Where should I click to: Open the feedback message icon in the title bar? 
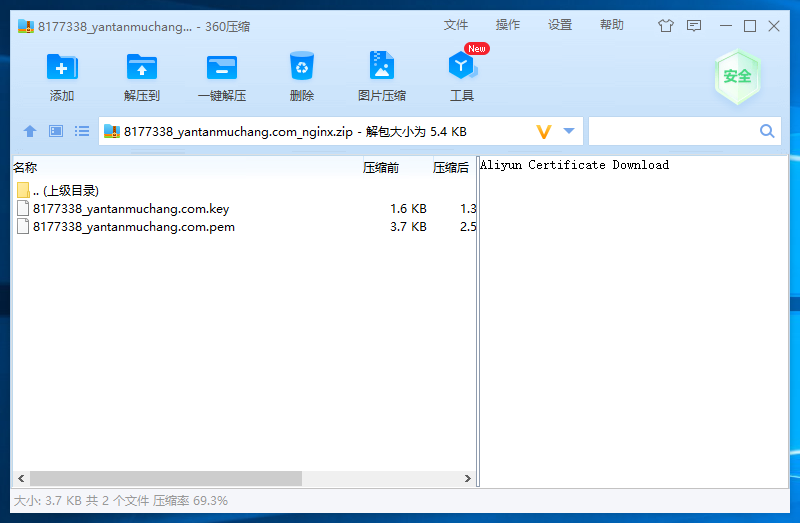click(x=694, y=26)
